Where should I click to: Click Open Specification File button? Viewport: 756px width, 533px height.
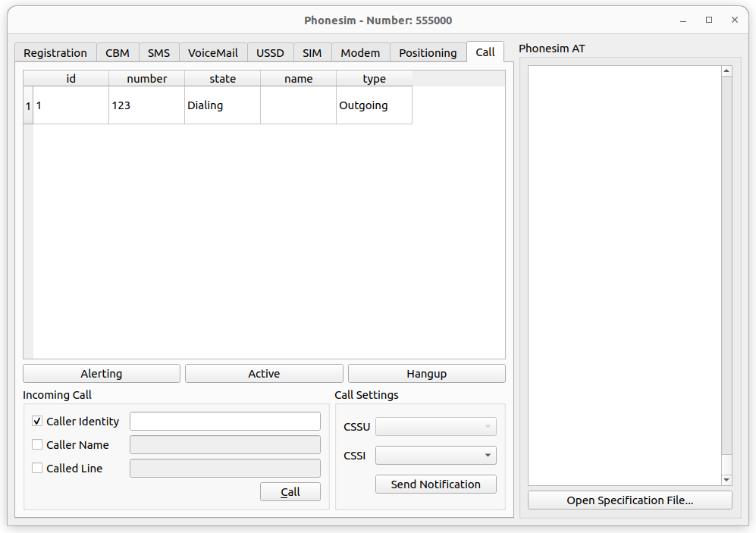(x=629, y=500)
